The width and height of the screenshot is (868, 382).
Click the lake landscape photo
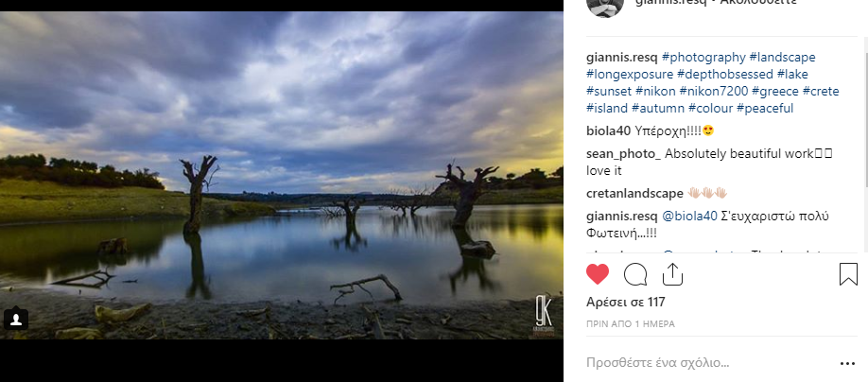coord(282,175)
